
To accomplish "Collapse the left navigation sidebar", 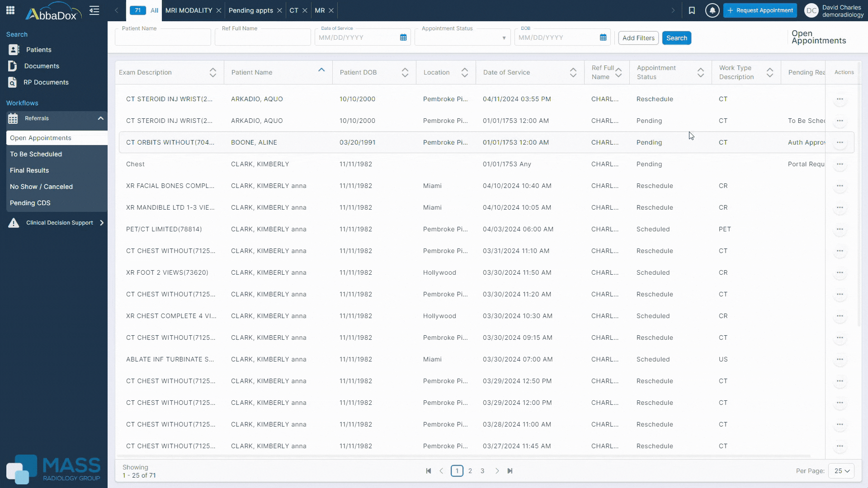I will 94,10.
